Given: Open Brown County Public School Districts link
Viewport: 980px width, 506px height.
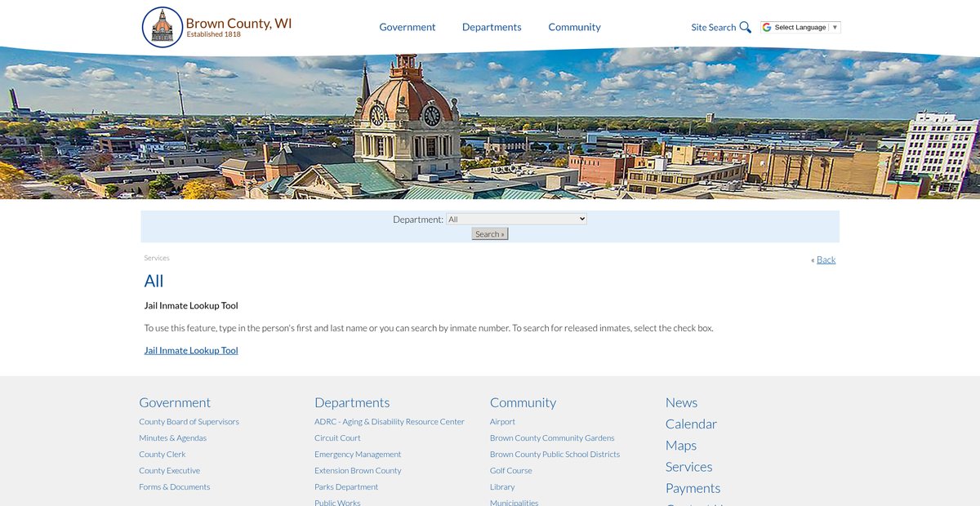Looking at the screenshot, I should click(555, 455).
